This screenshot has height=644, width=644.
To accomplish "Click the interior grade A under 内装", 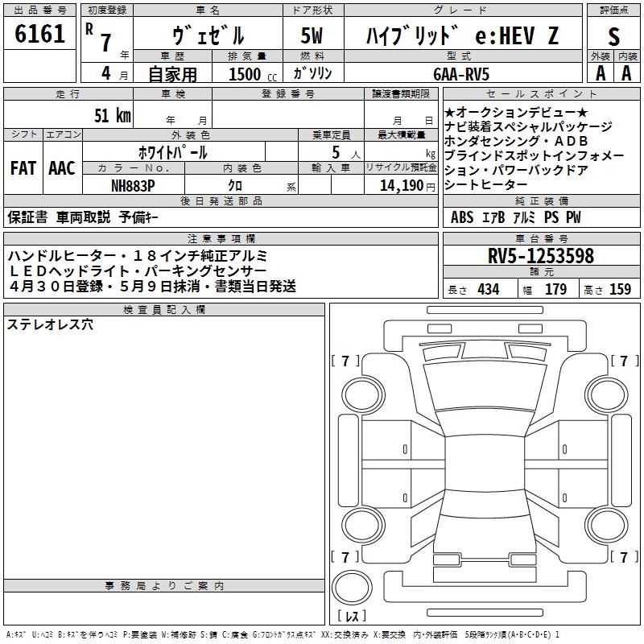I will click(626, 73).
